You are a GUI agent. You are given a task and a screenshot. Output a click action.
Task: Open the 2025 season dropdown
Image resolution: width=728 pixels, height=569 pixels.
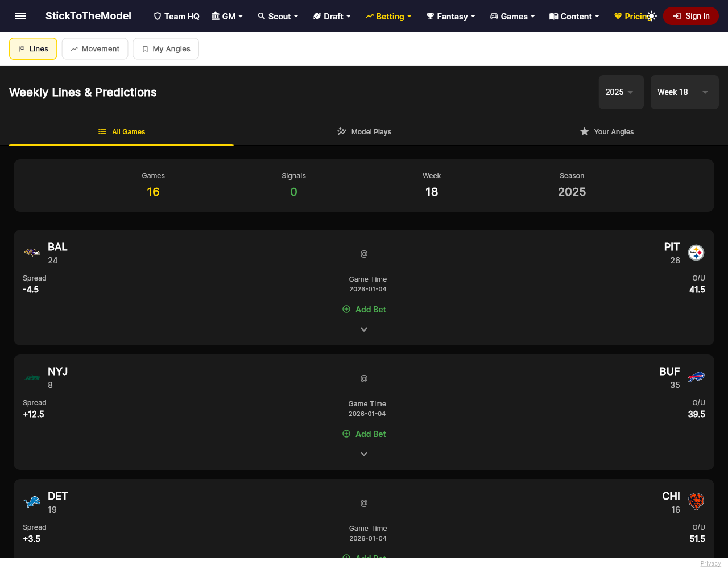[621, 92]
